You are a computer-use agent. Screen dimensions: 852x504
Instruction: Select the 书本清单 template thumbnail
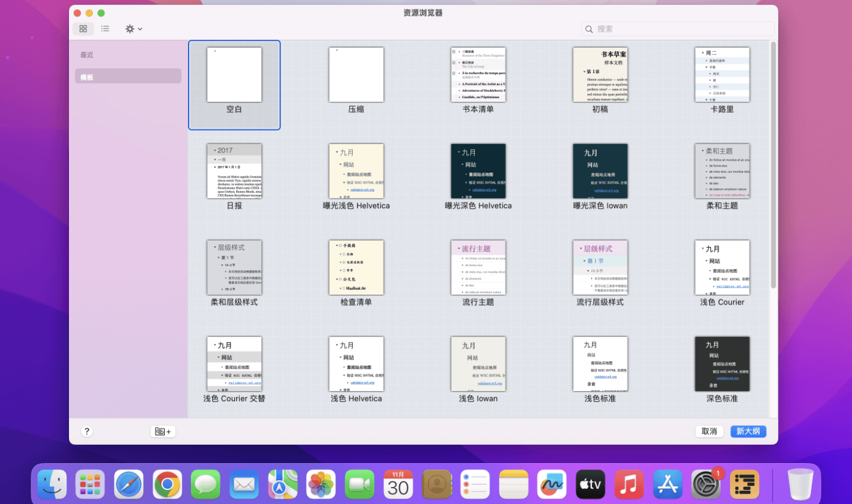click(x=478, y=75)
